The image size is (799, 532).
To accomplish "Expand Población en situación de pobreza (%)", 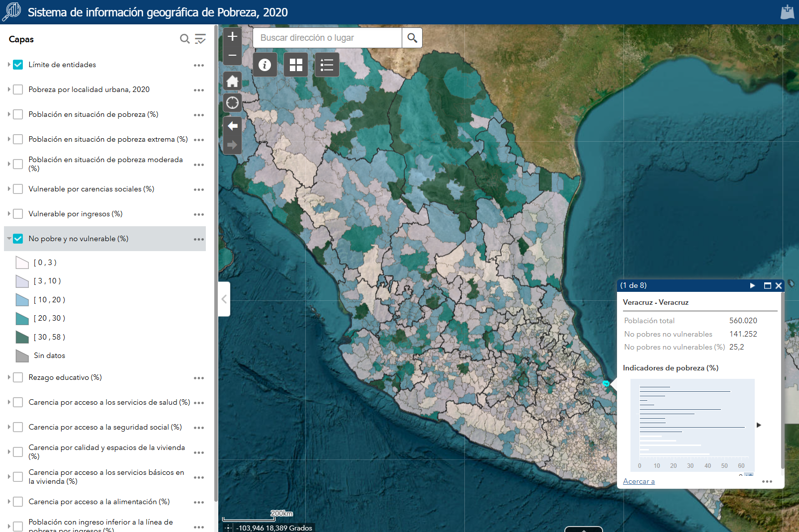I will tap(9, 114).
